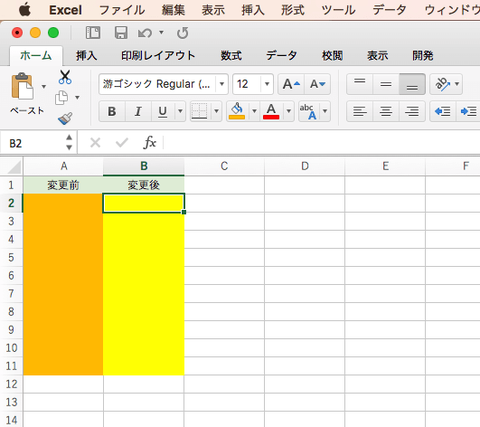The height and width of the screenshot is (427, 480).
Task: Open fill color dropdown arrow
Action: click(x=254, y=111)
